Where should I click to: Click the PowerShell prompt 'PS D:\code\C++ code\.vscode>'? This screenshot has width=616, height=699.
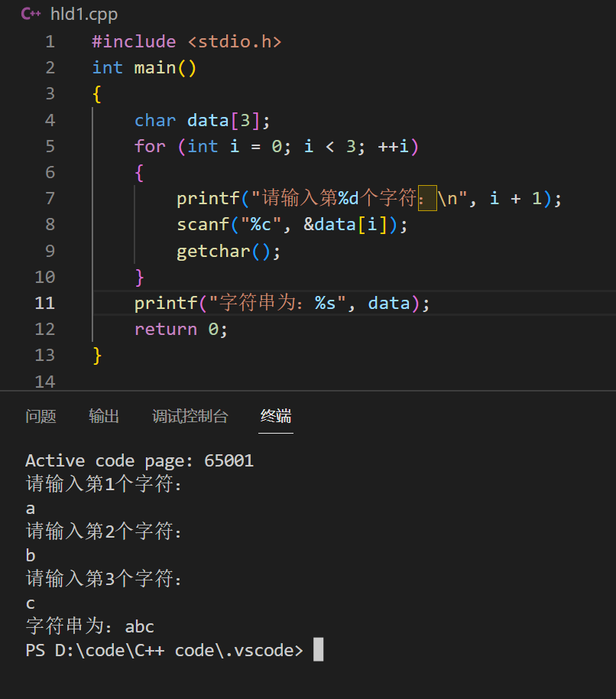164,650
